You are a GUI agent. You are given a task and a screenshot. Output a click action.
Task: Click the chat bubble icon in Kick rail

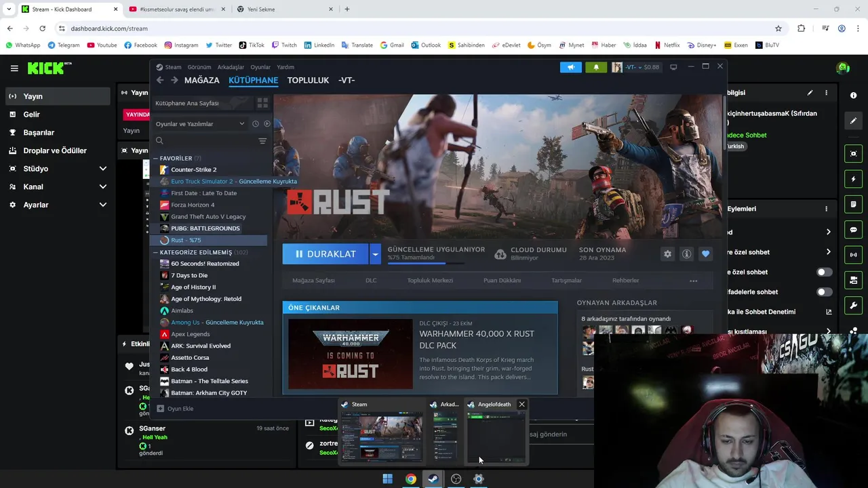coord(853,230)
